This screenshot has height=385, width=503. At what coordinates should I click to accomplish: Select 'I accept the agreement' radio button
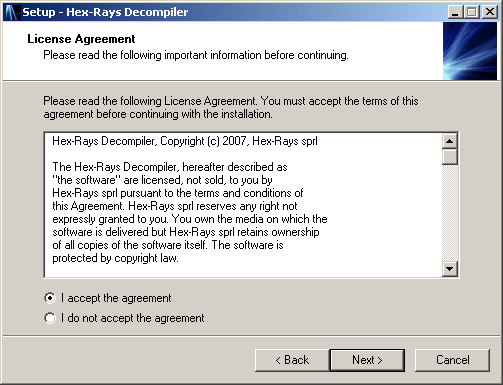point(50,298)
